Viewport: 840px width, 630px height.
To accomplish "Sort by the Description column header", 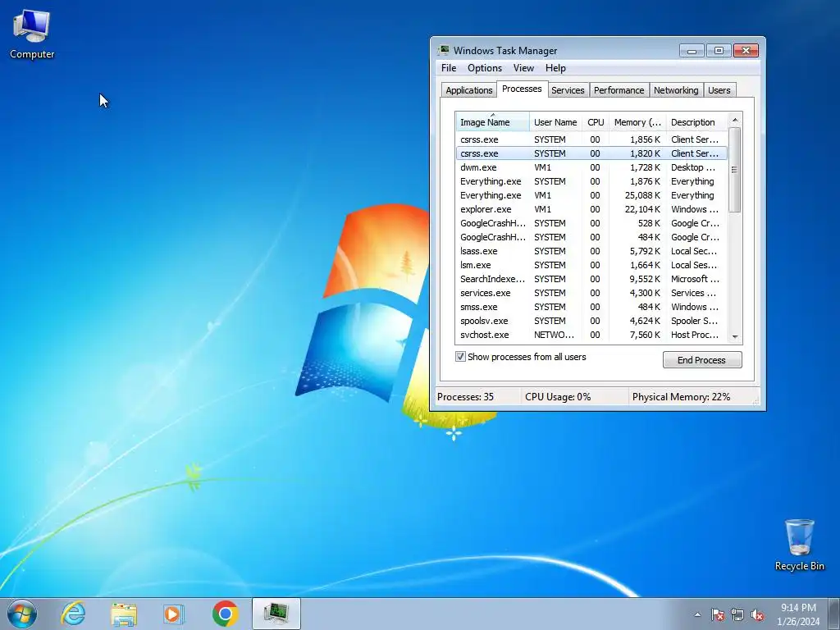I will 696,122.
